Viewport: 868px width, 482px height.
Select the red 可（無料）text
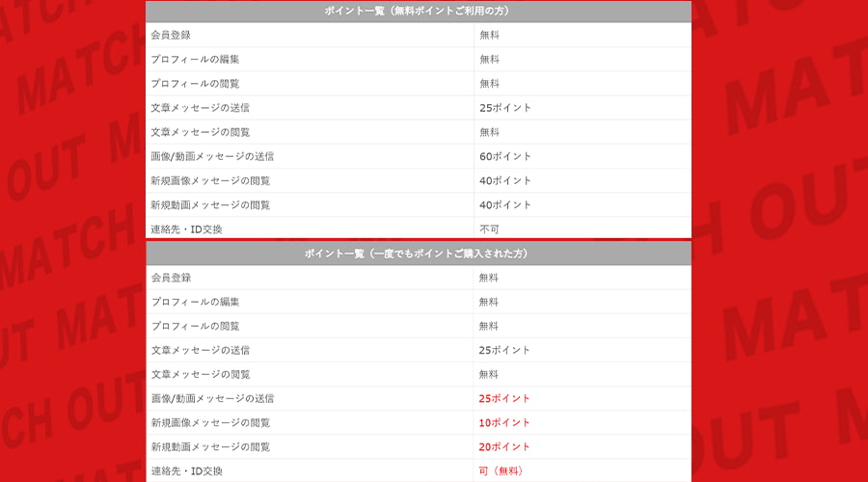click(502, 471)
